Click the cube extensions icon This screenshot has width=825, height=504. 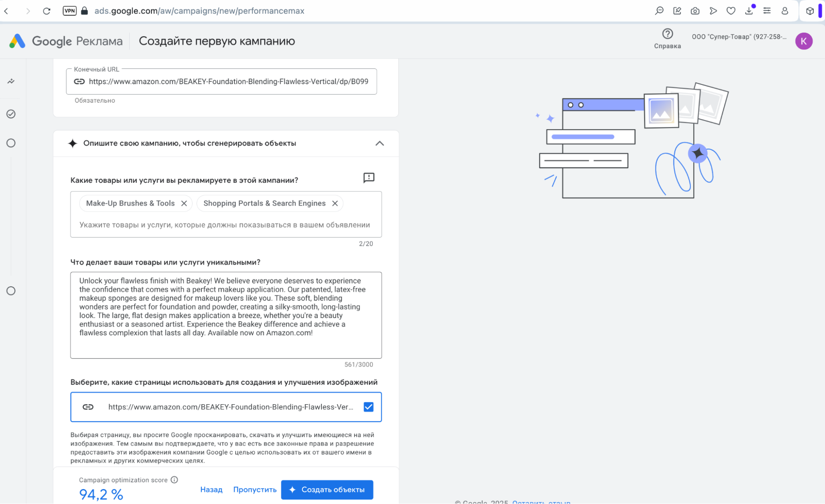pyautogui.click(x=810, y=11)
